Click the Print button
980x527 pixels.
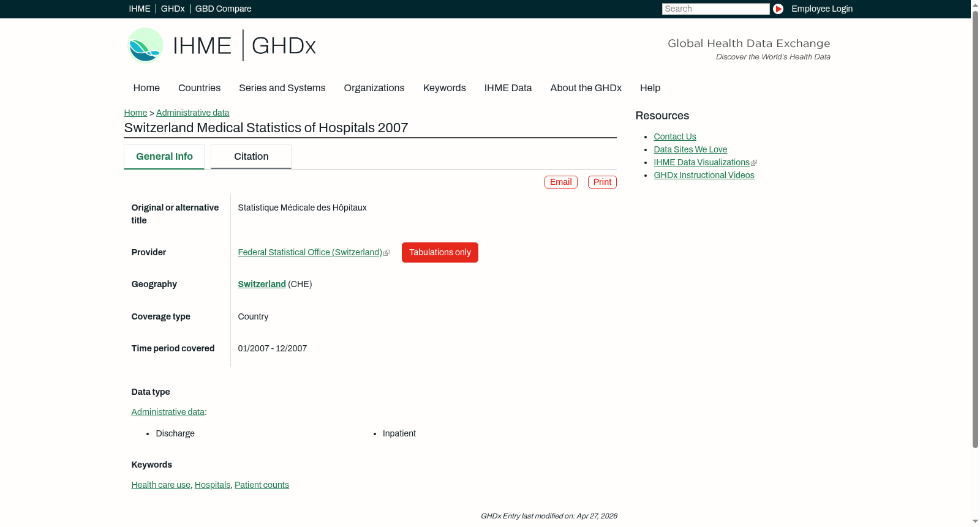coord(602,182)
